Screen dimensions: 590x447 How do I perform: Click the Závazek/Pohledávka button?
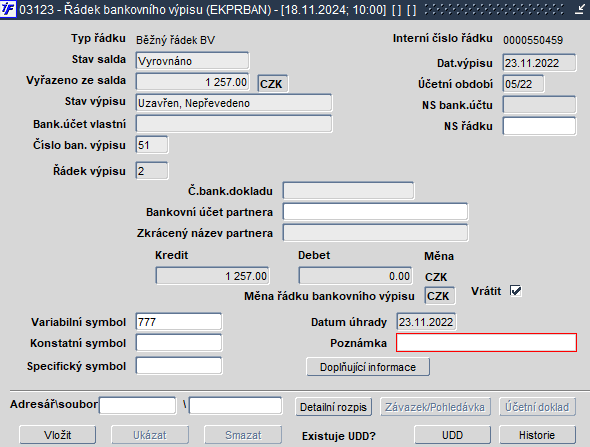pyautogui.click(x=435, y=407)
